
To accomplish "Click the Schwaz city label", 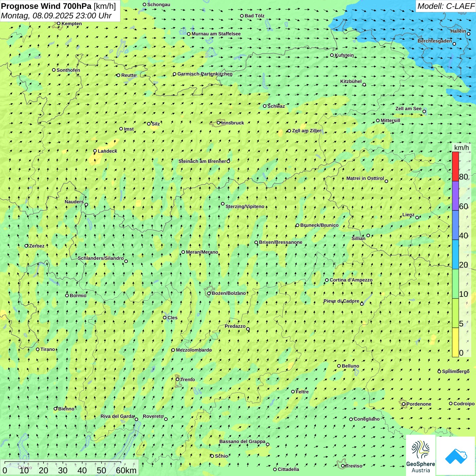I will tap(276, 106).
